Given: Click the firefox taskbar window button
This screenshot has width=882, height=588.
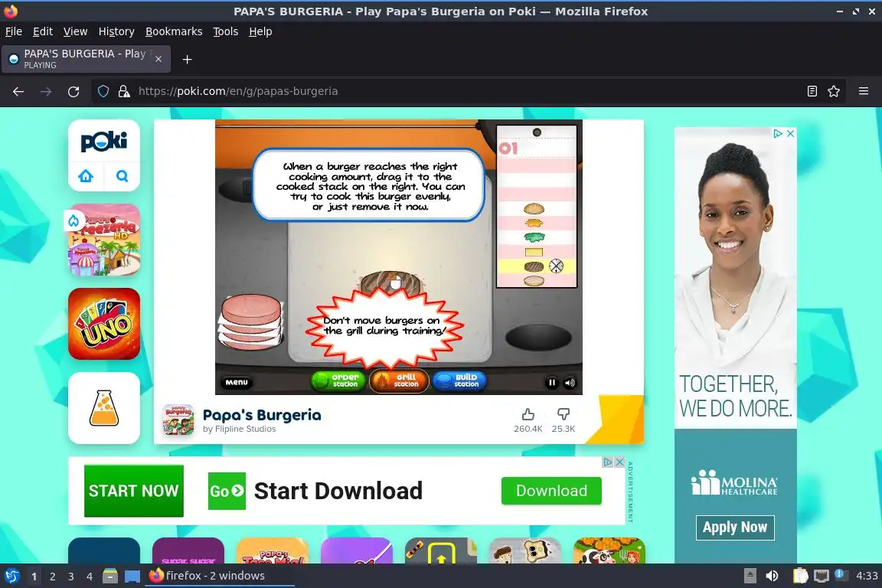Looking at the screenshot, I should [220, 576].
